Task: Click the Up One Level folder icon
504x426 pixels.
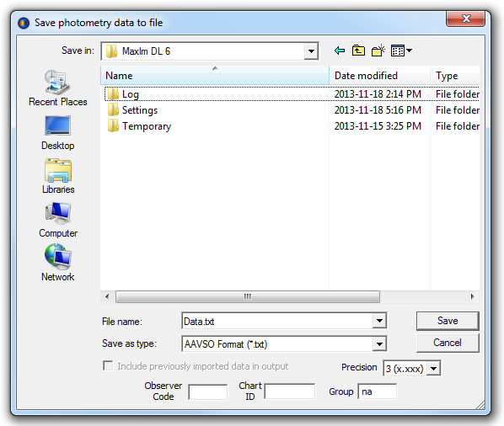Action: [x=358, y=51]
